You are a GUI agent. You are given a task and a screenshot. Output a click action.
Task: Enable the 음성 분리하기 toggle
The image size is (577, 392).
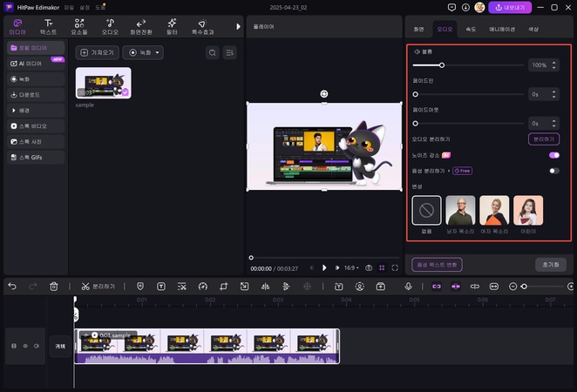(553, 171)
